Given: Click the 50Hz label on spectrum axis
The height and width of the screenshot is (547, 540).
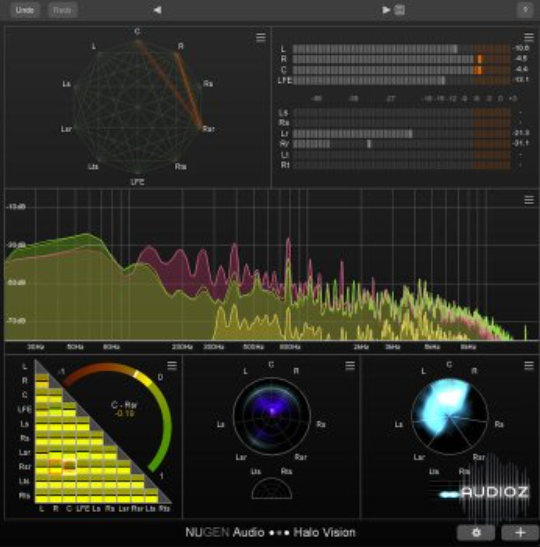Looking at the screenshot, I should [x=75, y=347].
